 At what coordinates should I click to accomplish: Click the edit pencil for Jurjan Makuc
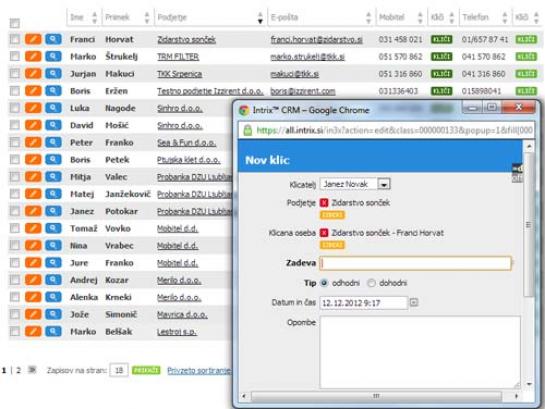(33, 74)
